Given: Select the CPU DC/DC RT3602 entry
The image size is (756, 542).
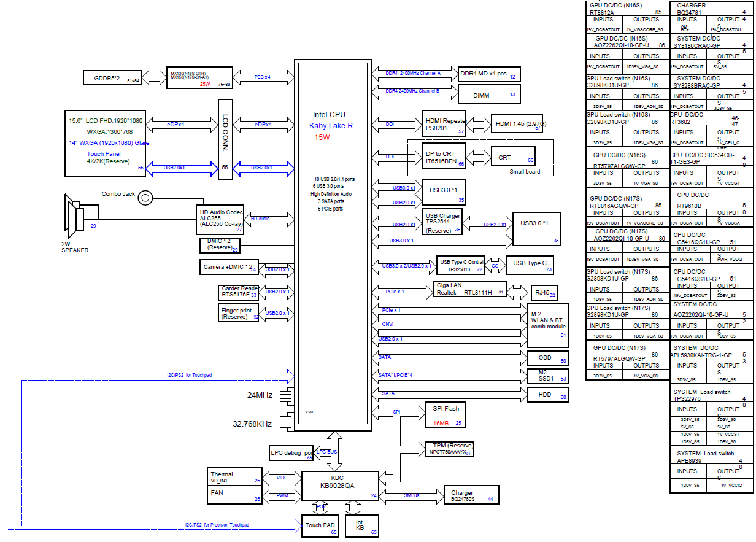Looking at the screenshot, I should [x=712, y=118].
